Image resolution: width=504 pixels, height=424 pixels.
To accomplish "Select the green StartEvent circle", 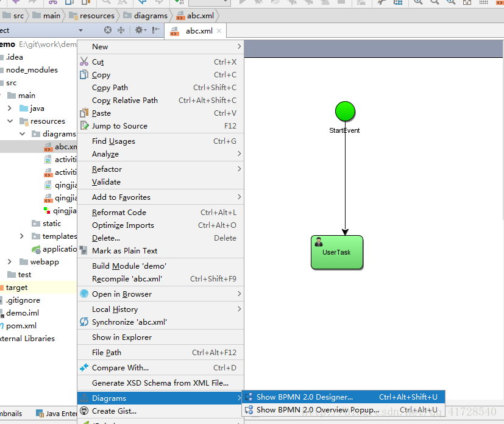I will click(345, 111).
